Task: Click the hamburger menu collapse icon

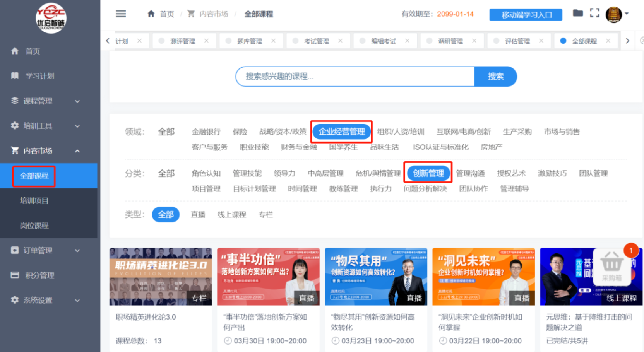Action: (121, 14)
